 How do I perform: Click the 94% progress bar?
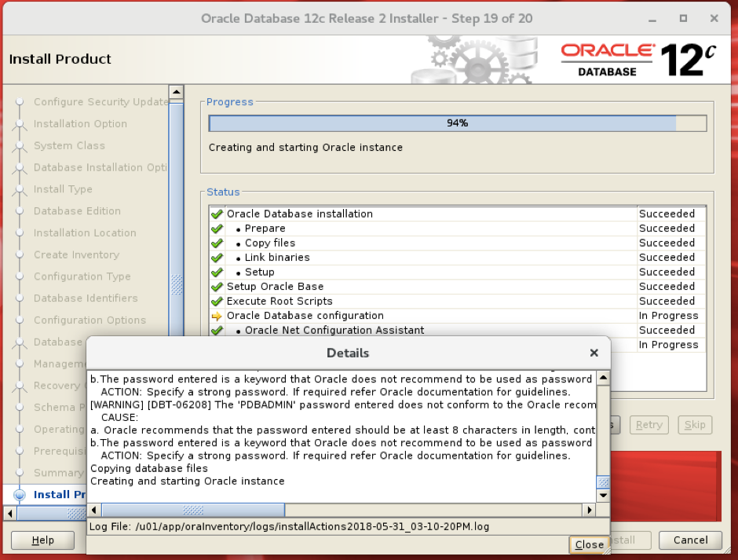pos(456,123)
